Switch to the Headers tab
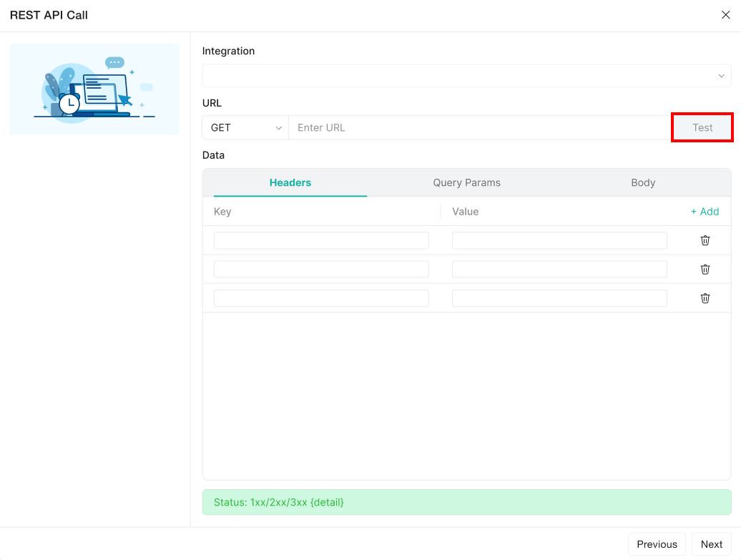Viewport: 741px width, 560px height. (x=290, y=182)
